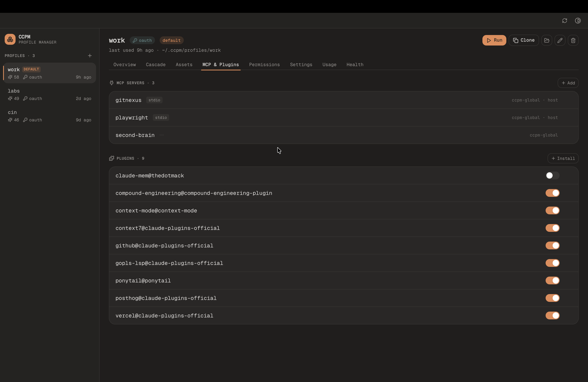The height and width of the screenshot is (382, 588).
Task: Switch off gopls-lsp plugin
Action: click(x=552, y=263)
